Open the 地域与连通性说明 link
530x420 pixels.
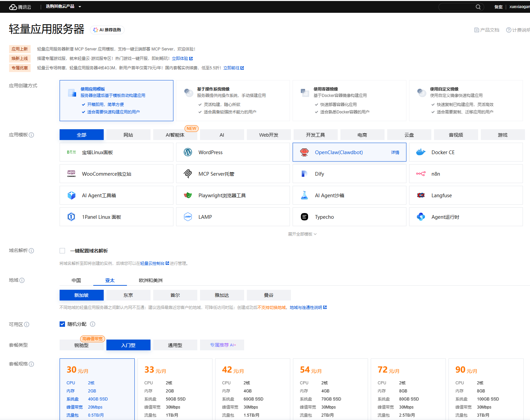coord(308,308)
